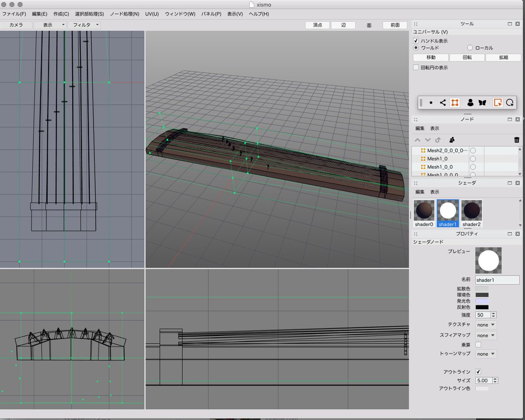
Task: Expand the フィルタ dropdown in viewport toolbar
Action: pos(84,25)
